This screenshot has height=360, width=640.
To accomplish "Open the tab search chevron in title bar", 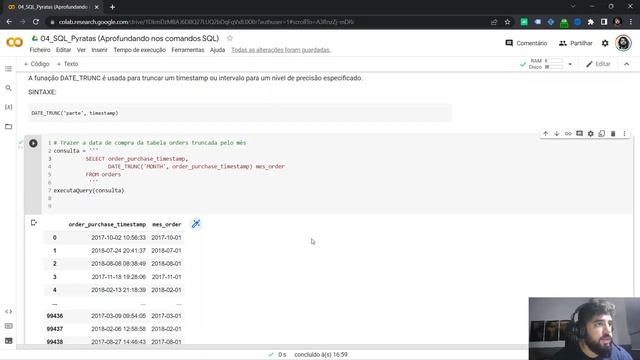I will pos(573,7).
